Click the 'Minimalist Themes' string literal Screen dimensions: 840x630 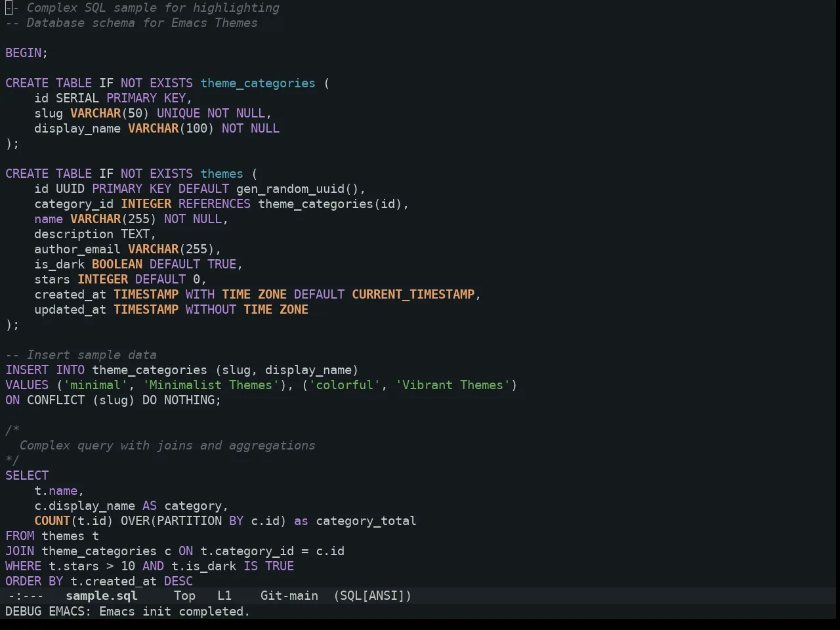211,385
